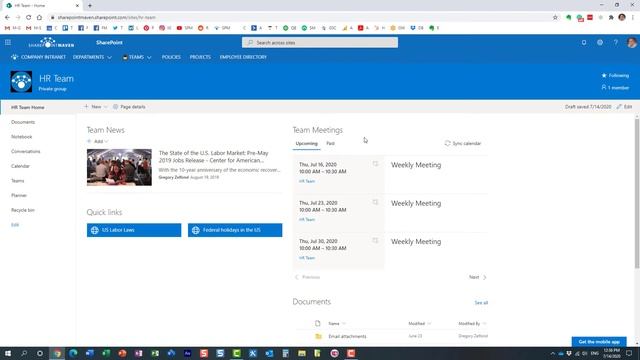Click the page Edit button
The width and height of the screenshot is (640, 360).
(624, 107)
